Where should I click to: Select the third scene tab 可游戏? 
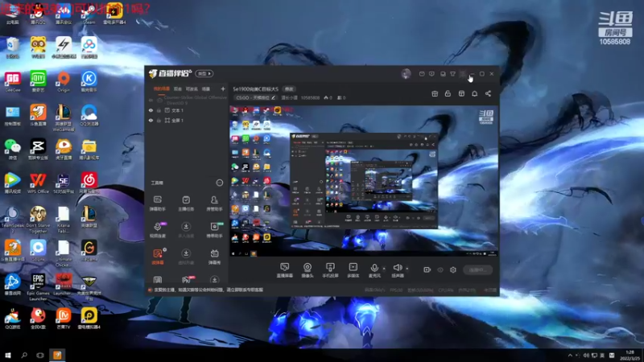[192, 88]
